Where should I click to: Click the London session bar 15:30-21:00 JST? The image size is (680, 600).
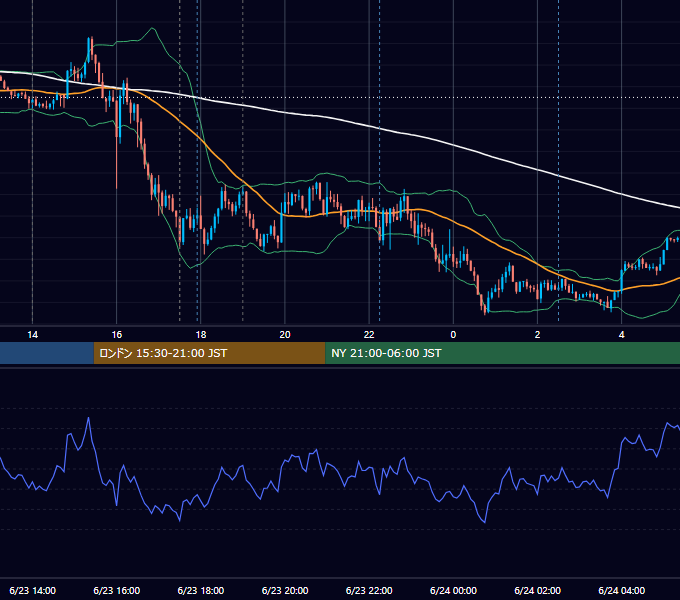[209, 353]
